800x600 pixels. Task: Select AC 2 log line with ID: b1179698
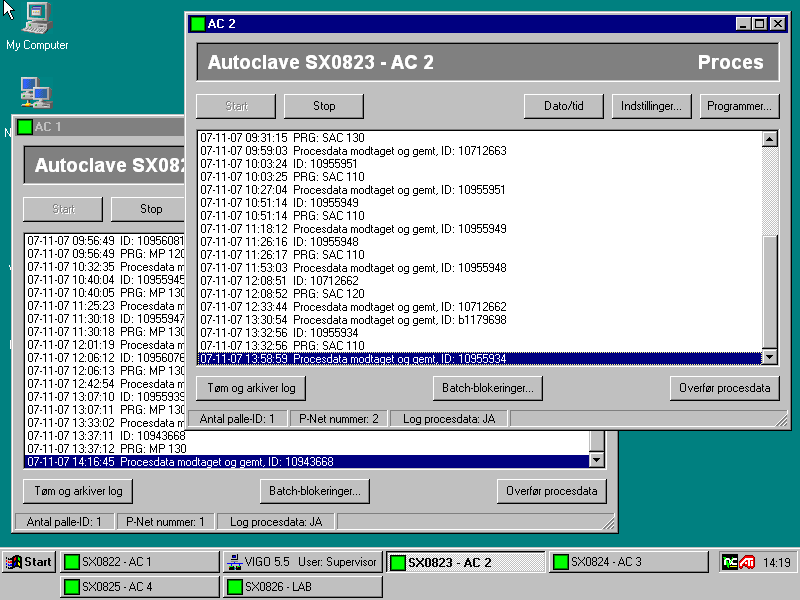[x=480, y=320]
